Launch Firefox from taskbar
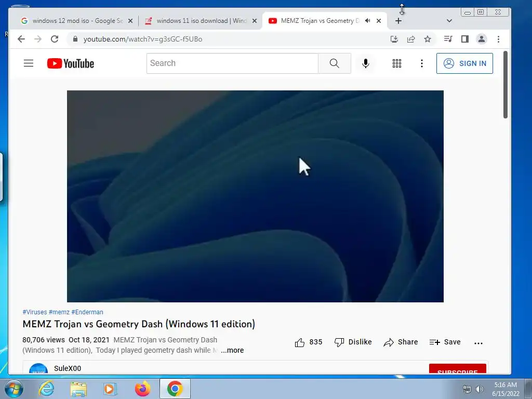 142,389
